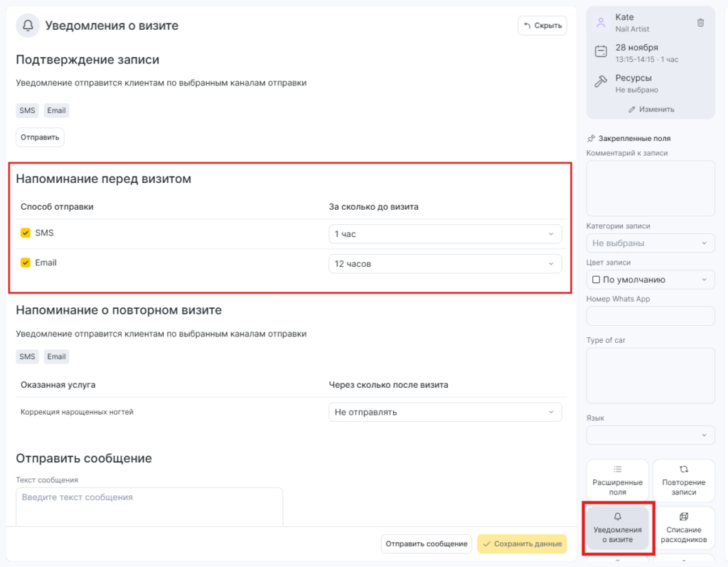The height and width of the screenshot is (567, 728).
Task: Click the Kate staff avatar icon
Action: [x=601, y=22]
